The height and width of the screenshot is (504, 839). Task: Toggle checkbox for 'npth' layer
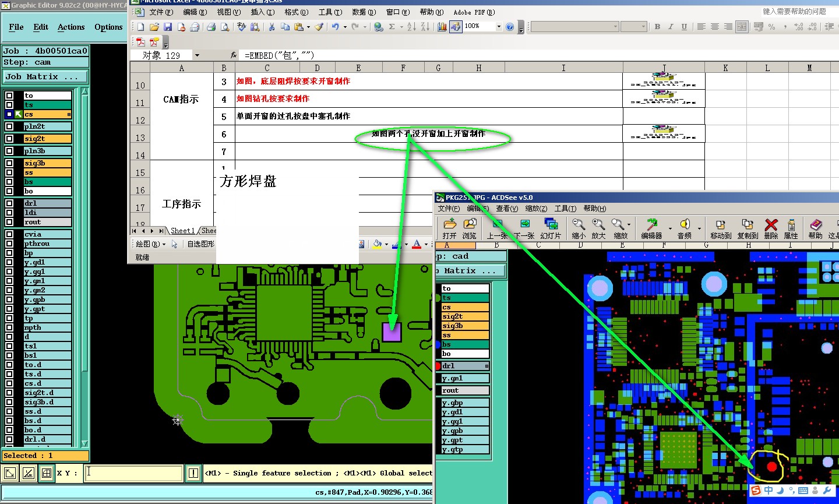[9, 327]
